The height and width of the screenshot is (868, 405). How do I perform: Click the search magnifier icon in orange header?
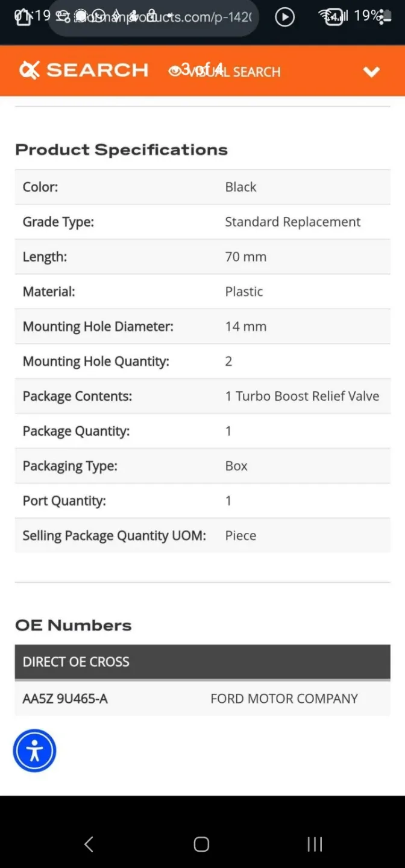[x=29, y=70]
